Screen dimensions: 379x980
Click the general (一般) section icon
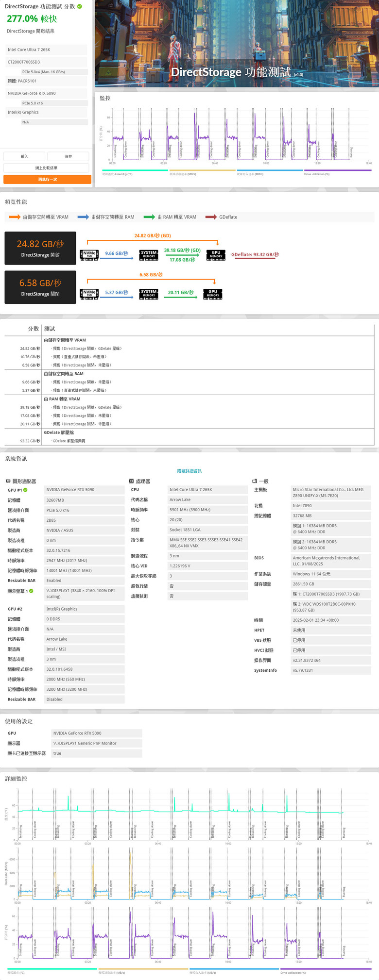pyautogui.click(x=255, y=481)
